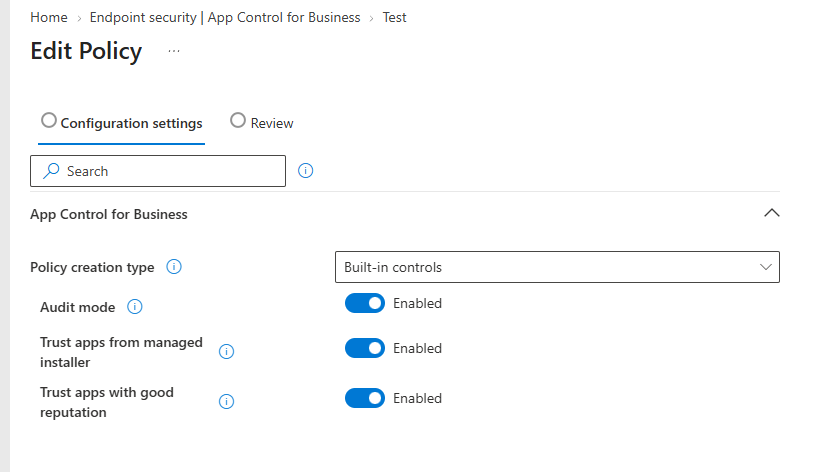
Task: Focus the Search settings field
Action: 158,171
